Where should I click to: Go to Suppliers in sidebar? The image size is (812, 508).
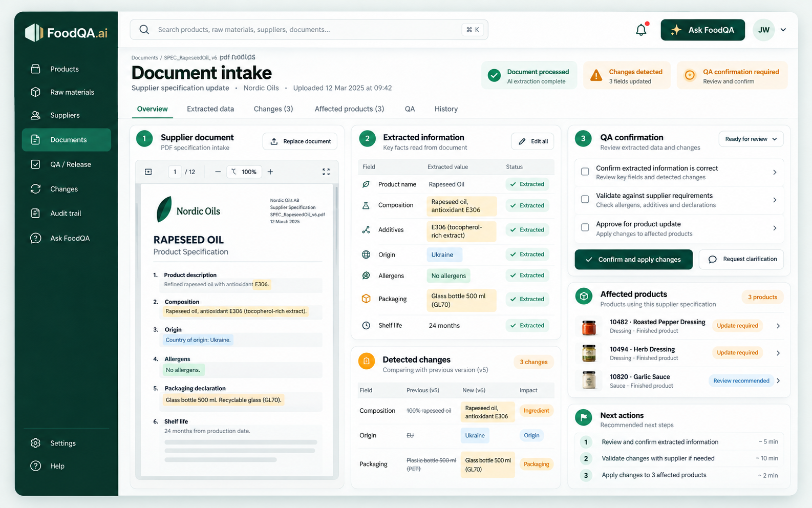pos(67,115)
